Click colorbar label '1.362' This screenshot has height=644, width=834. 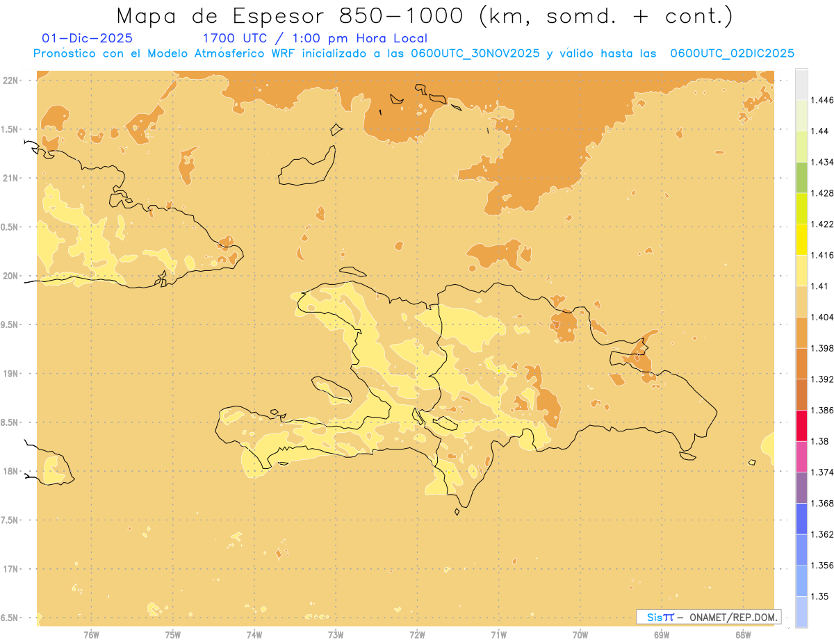tap(822, 534)
